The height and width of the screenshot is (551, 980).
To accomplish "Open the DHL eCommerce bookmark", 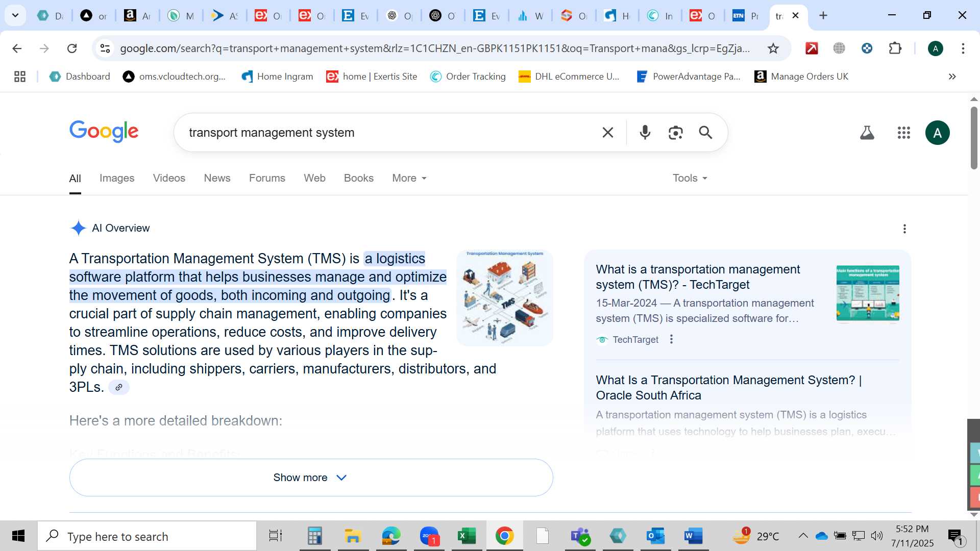I will click(569, 77).
